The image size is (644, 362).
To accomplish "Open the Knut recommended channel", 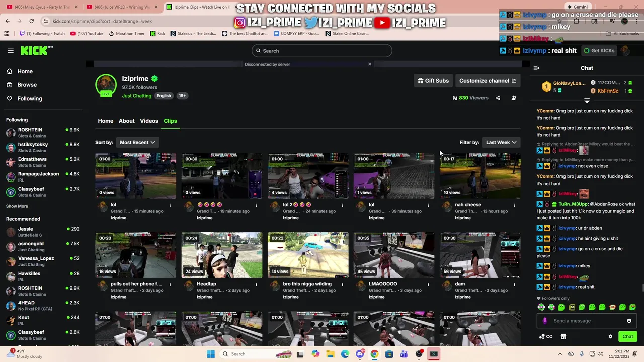I will coord(43,320).
